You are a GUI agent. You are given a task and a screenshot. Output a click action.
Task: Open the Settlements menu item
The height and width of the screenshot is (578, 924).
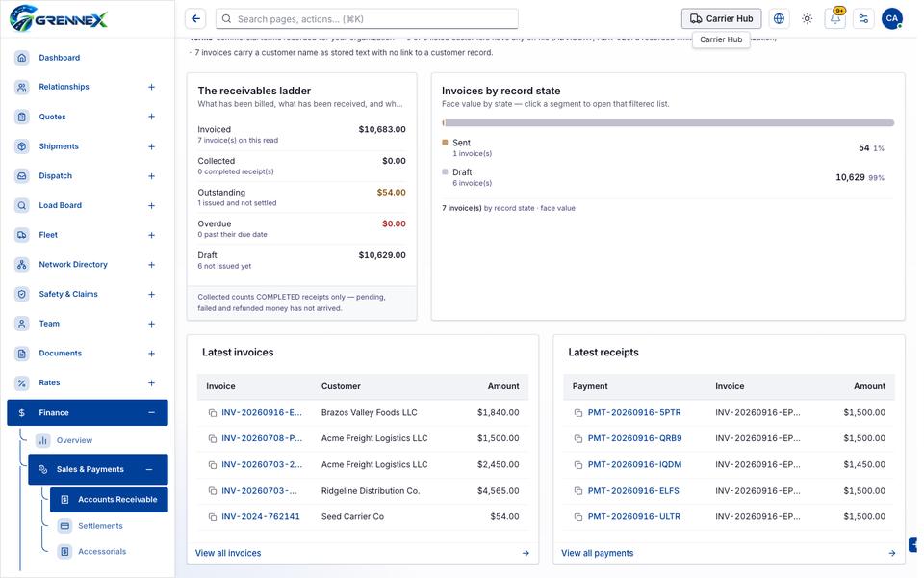pyautogui.click(x=100, y=526)
